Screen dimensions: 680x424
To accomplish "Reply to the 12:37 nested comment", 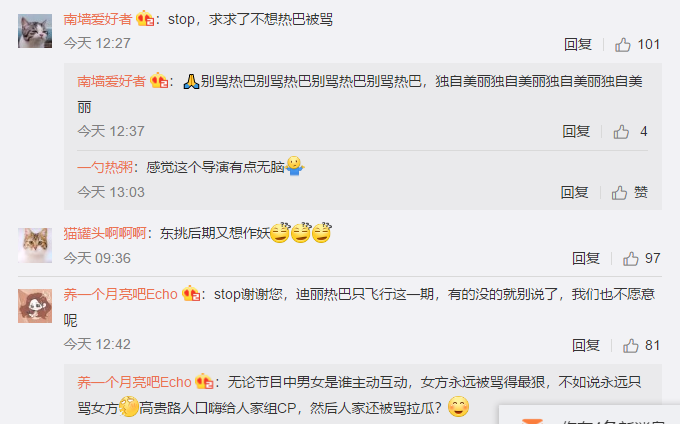I will tap(576, 131).
